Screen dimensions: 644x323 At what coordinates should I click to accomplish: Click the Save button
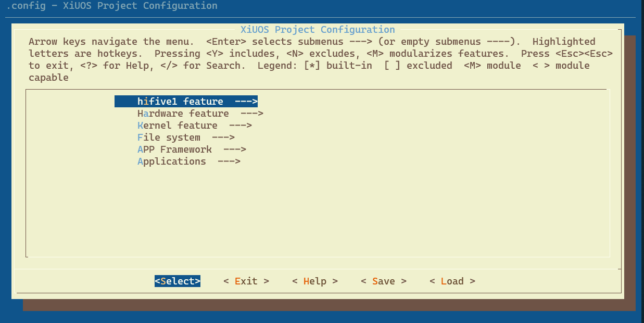[x=384, y=281]
